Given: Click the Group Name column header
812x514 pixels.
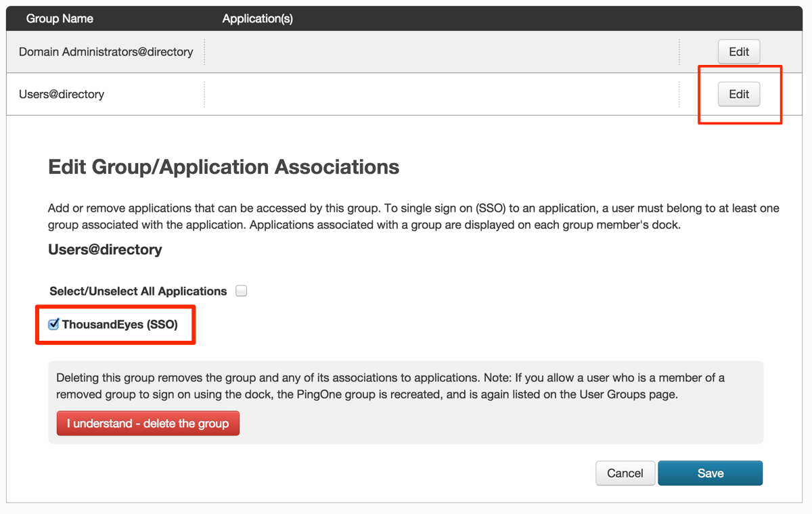Looking at the screenshot, I should (60, 19).
